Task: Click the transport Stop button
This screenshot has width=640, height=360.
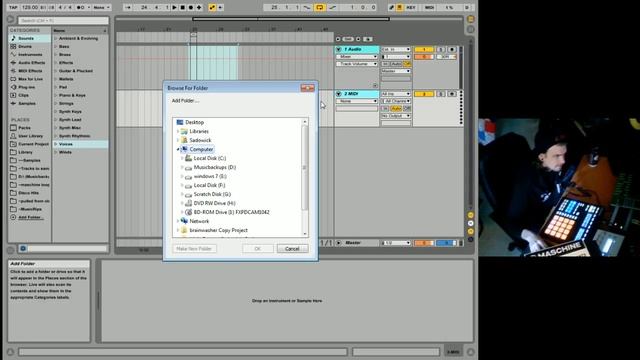Action: point(182,7)
